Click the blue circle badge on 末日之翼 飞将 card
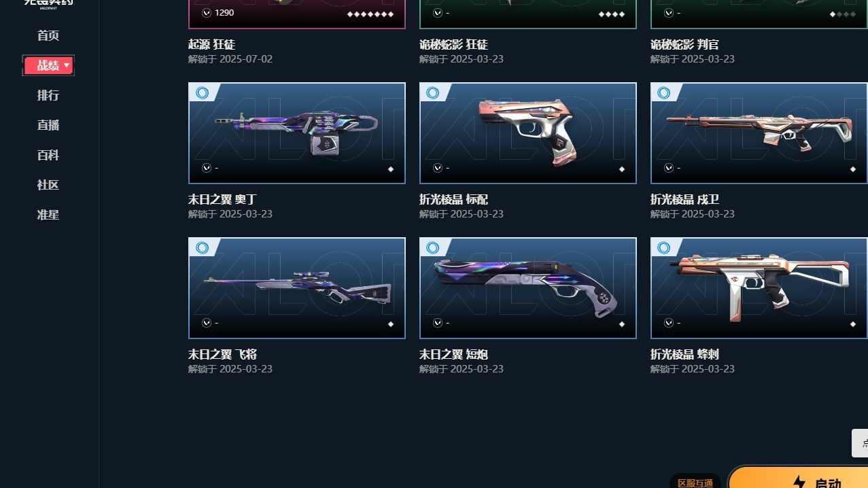Viewport: 868px width, 488px height. [x=202, y=247]
